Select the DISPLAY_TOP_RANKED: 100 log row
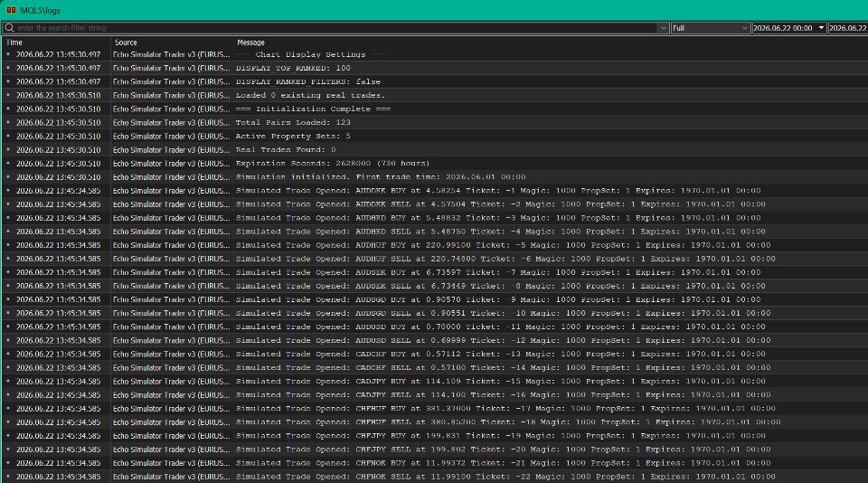 point(434,68)
